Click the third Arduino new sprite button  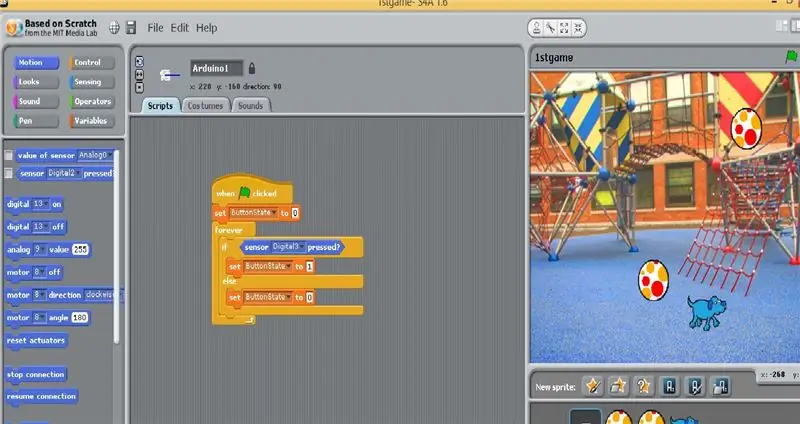click(720, 386)
